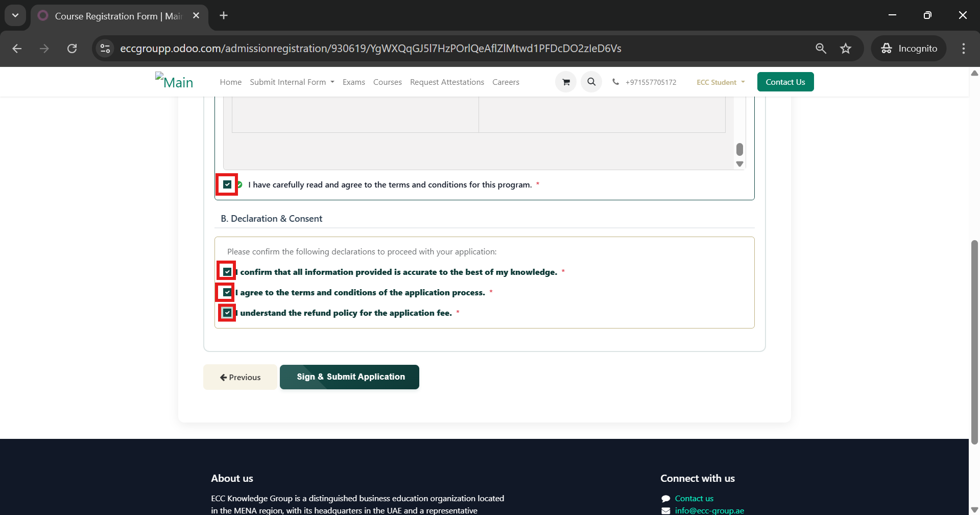
Task: Open the Request Attestations menu item
Action: (447, 82)
